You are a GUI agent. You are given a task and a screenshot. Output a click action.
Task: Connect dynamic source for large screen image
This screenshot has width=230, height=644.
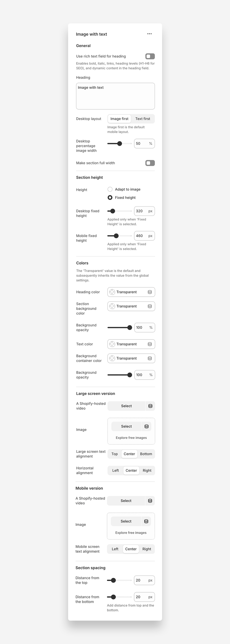point(147,427)
